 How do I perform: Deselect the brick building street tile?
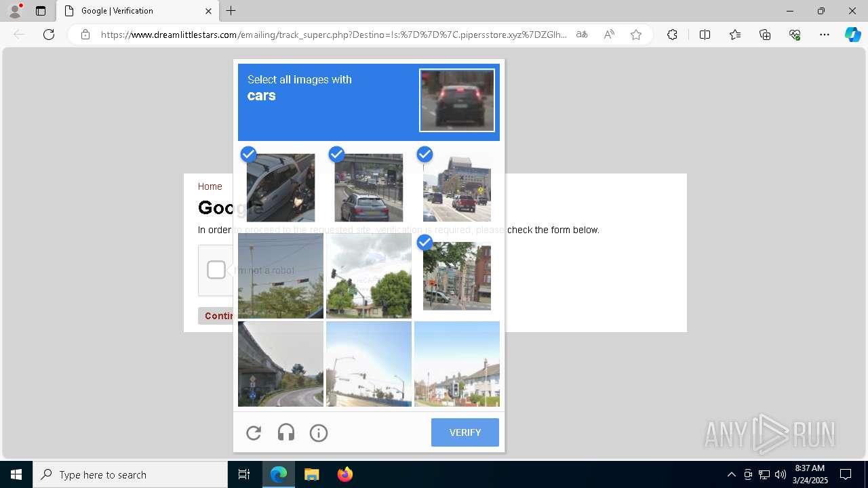[457, 276]
